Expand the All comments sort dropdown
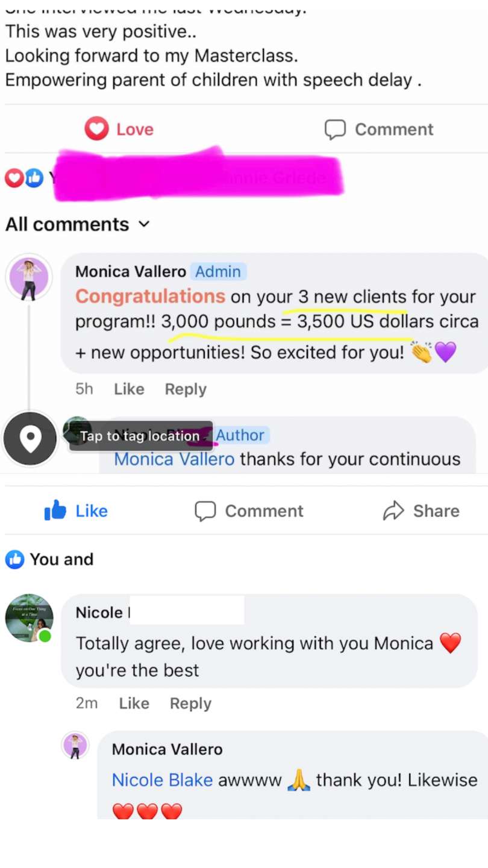 77,224
